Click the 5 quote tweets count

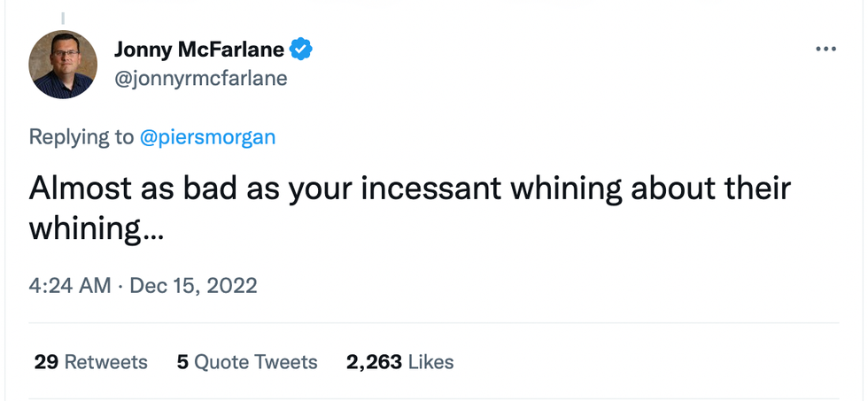click(x=182, y=362)
